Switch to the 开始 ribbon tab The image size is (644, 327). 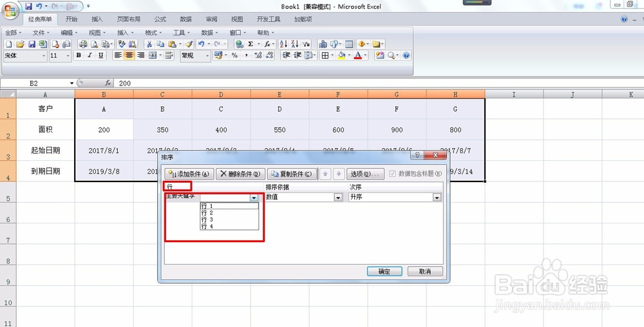point(71,19)
